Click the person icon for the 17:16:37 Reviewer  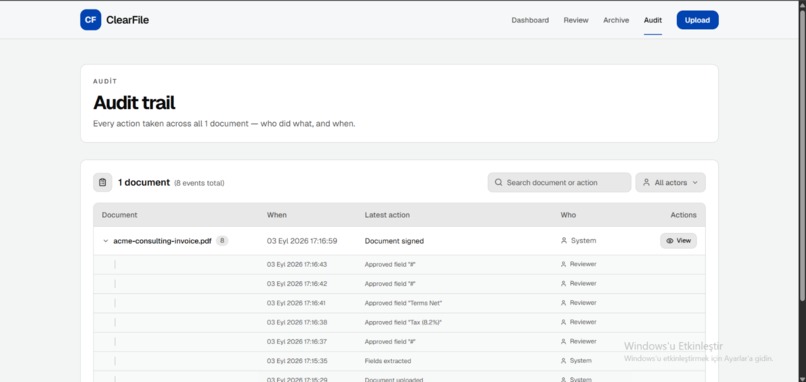563,341
